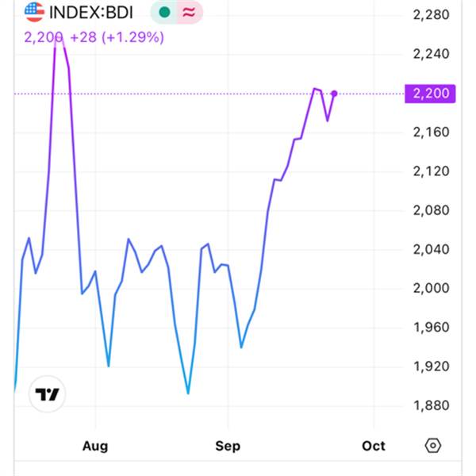This screenshot has width=476, height=476.
Task: Click the US flag index icon
Action: point(34,12)
